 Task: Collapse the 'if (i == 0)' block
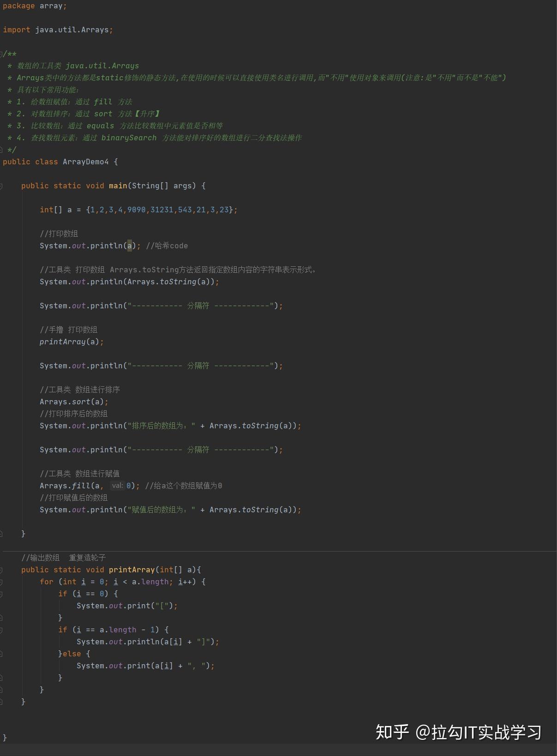pos(1,594)
